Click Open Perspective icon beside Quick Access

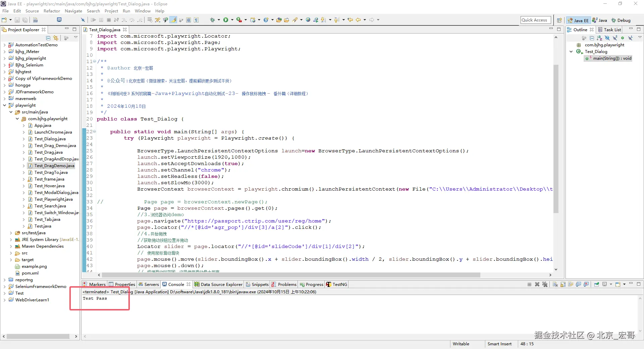coord(559,20)
